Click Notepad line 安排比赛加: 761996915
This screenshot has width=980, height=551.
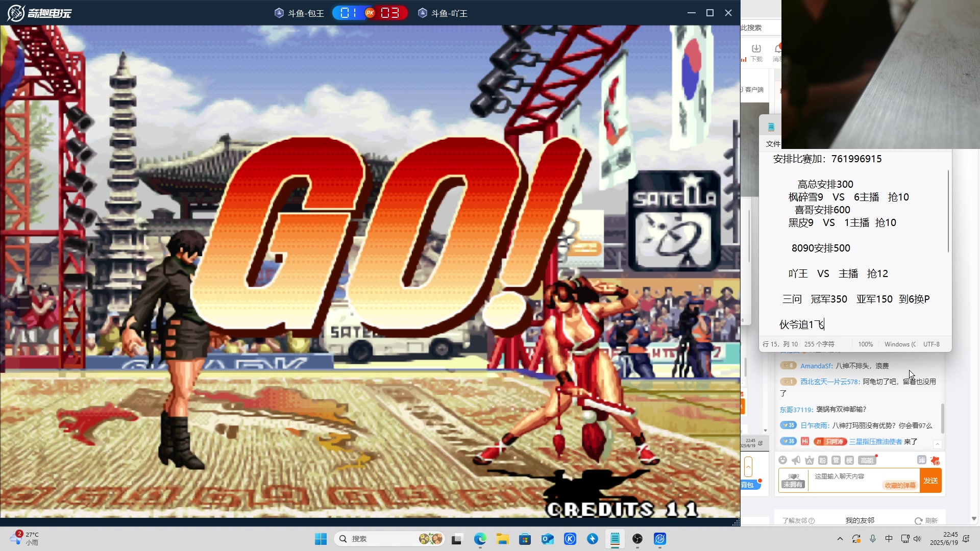pos(827,159)
